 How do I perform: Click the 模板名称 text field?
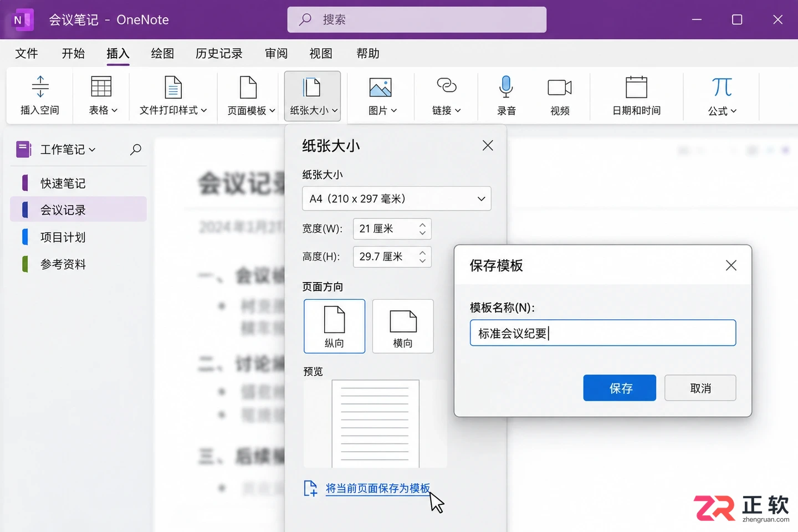tap(603, 332)
